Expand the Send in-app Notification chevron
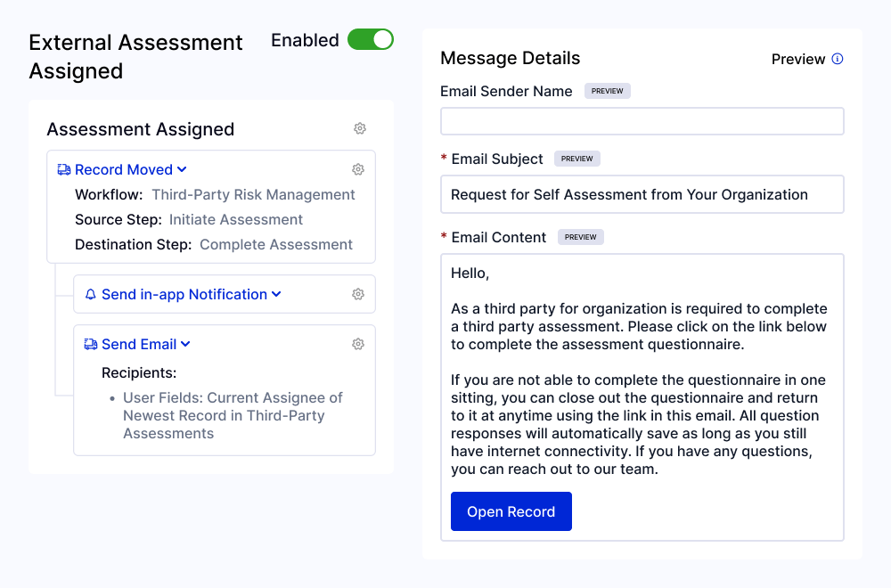The image size is (891, 588). [x=276, y=294]
